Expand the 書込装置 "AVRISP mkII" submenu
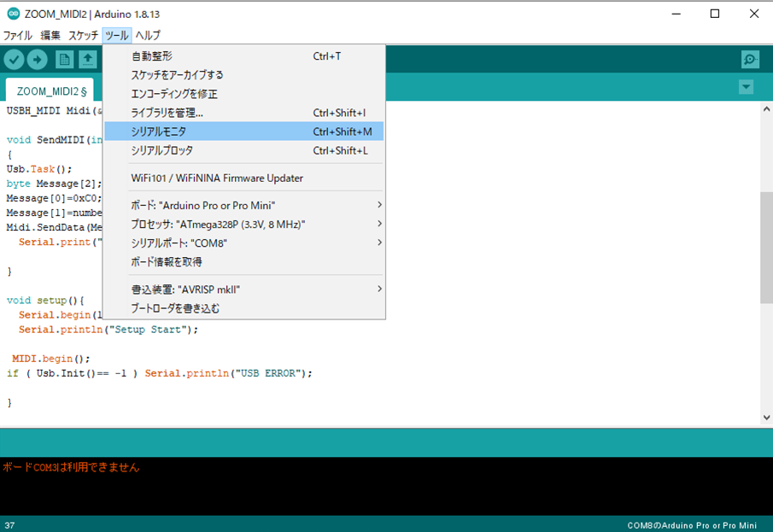Screen dimensions: 773x532 click(244, 289)
